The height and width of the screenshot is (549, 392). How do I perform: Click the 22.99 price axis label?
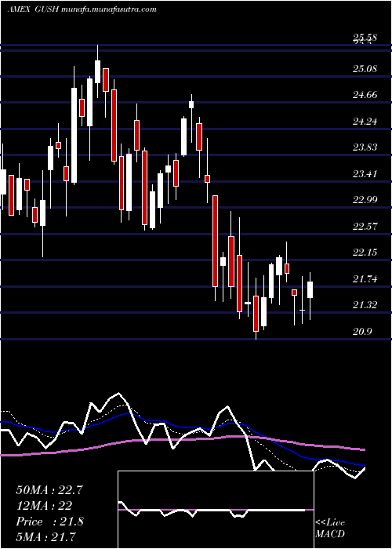click(365, 199)
